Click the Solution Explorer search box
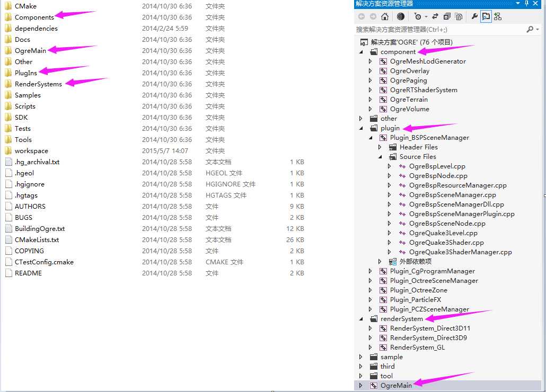Screen dimensions: 546x392 coord(440,30)
